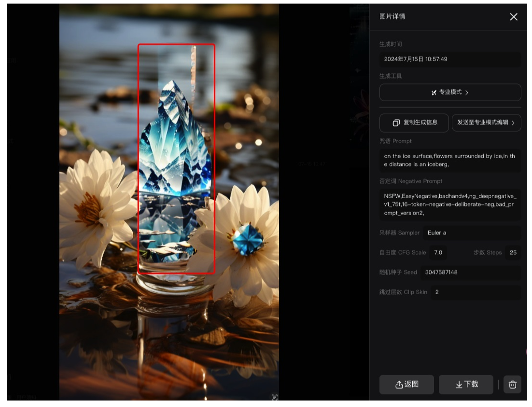This screenshot has width=532, height=407.
Task: Close the 图片详情 panel with the X
Action: [x=514, y=17]
